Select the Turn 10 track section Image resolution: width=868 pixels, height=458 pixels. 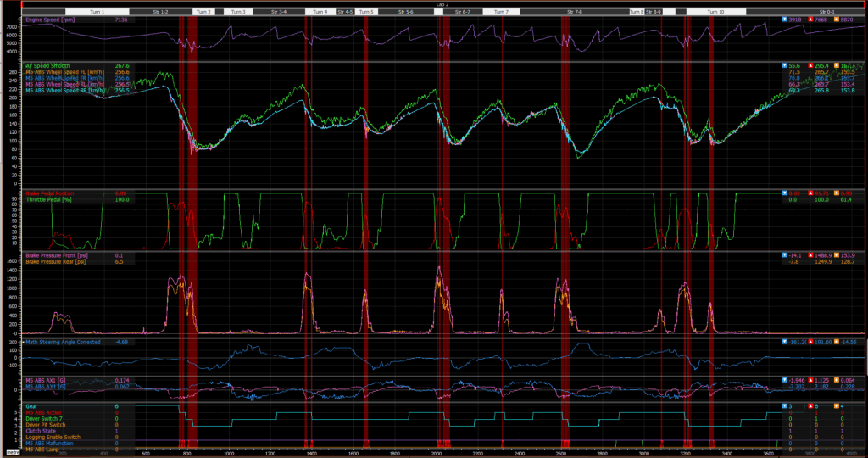tap(716, 13)
